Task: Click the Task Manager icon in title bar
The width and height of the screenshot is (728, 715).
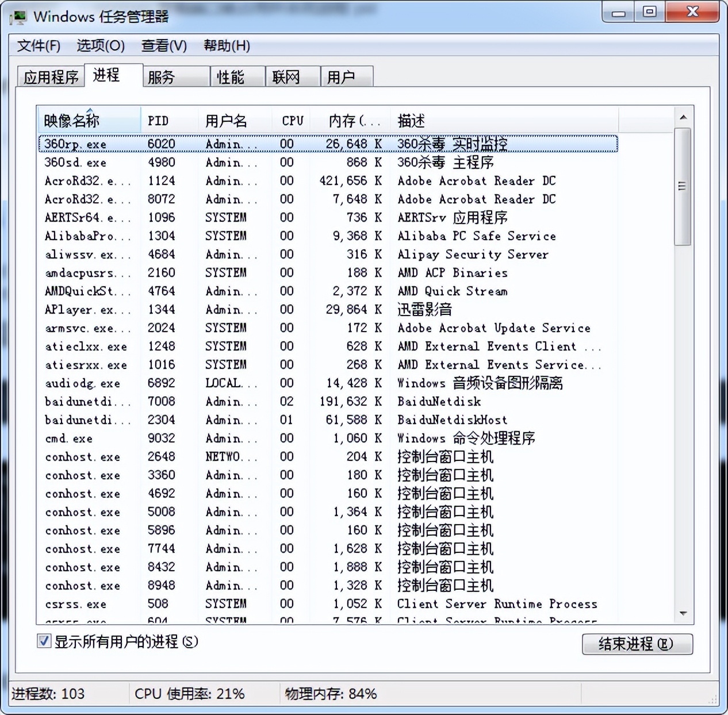Action: pos(18,17)
